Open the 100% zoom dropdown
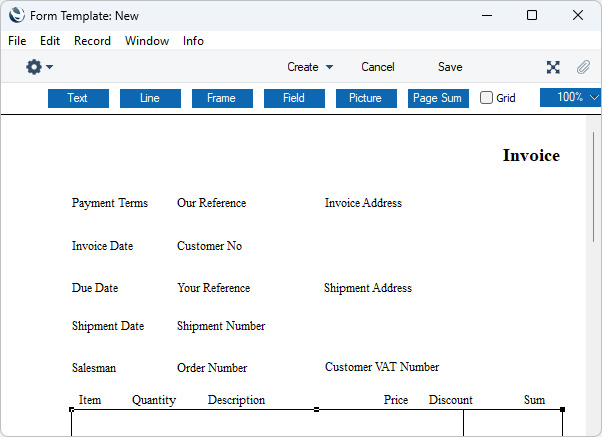 click(x=571, y=97)
